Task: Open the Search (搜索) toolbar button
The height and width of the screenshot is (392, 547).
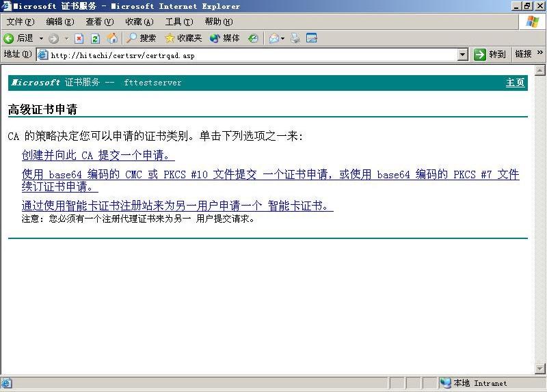Action: (x=142, y=38)
